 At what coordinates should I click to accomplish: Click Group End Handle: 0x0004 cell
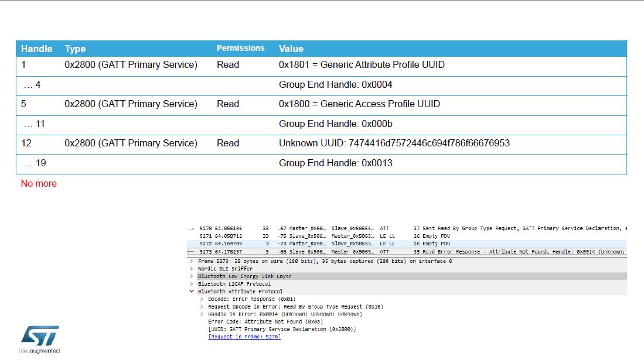pyautogui.click(x=336, y=84)
